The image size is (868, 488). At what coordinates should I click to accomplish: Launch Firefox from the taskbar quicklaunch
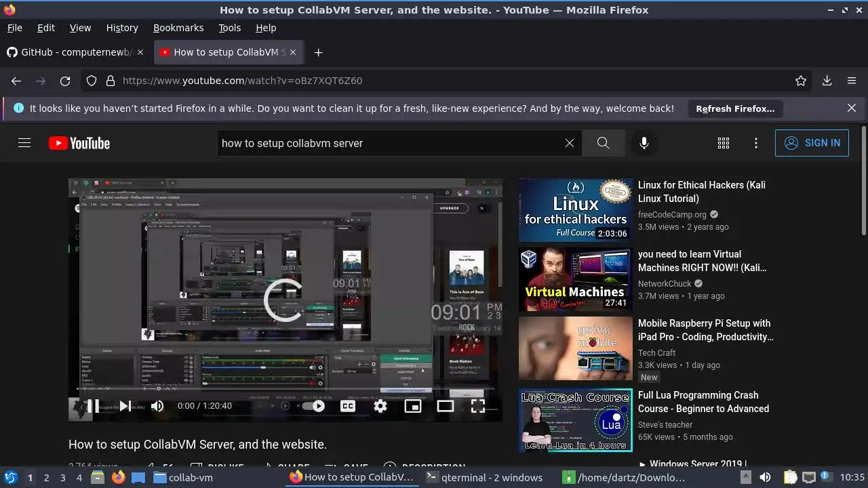click(x=119, y=477)
